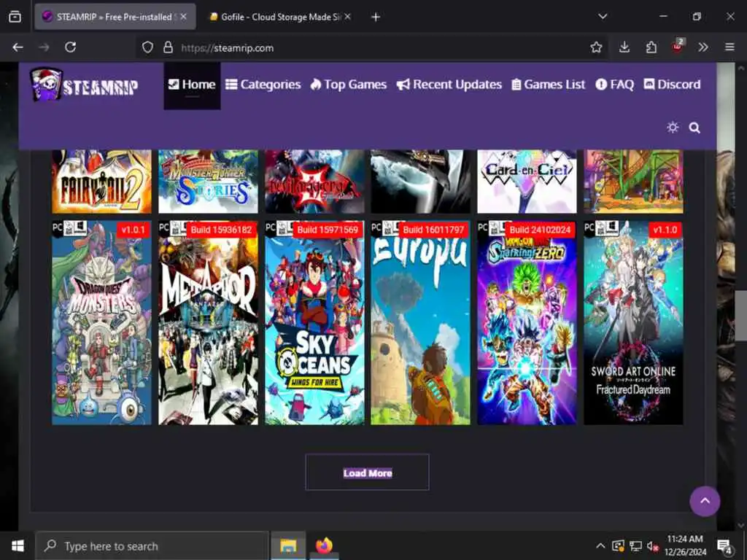Image resolution: width=747 pixels, height=560 pixels.
Task: Open the Home menu item
Action: click(x=192, y=86)
